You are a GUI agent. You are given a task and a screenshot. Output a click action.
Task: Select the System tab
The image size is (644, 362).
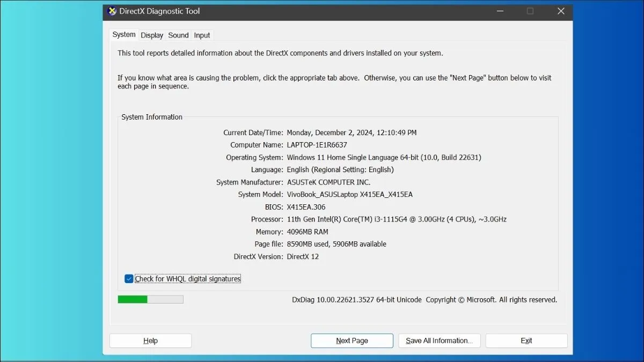coord(123,34)
